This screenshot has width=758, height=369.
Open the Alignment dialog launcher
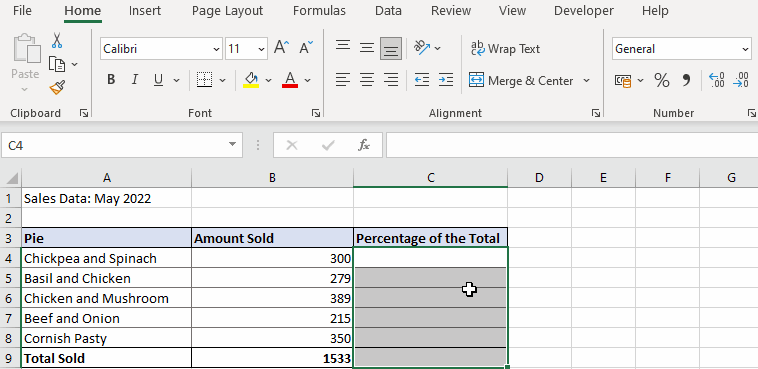[x=596, y=113]
